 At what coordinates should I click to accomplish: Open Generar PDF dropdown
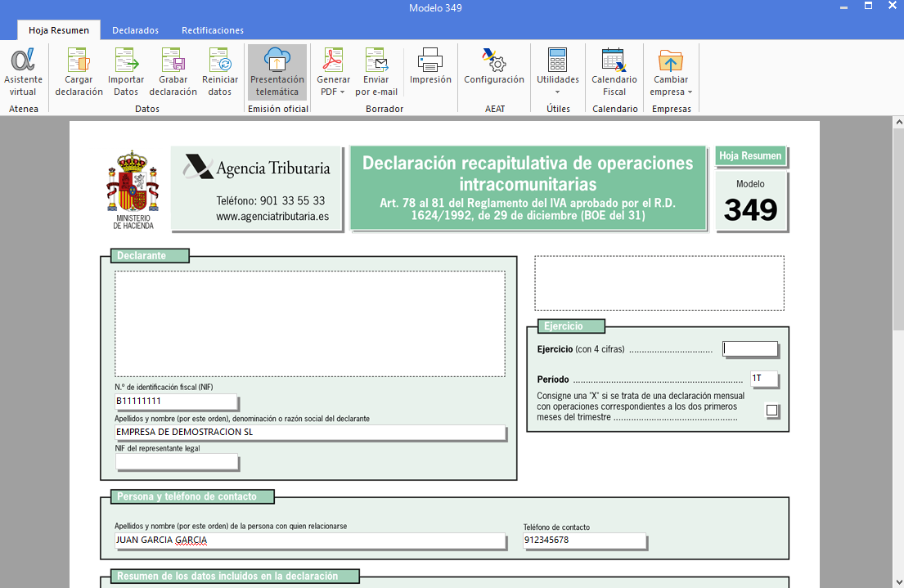pyautogui.click(x=333, y=71)
